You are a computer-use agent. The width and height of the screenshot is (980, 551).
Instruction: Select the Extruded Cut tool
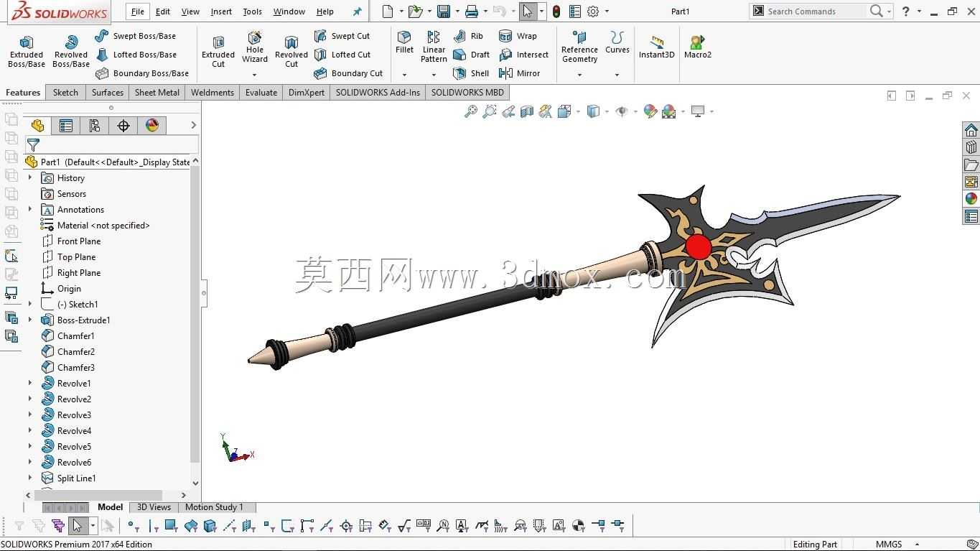[x=218, y=52]
